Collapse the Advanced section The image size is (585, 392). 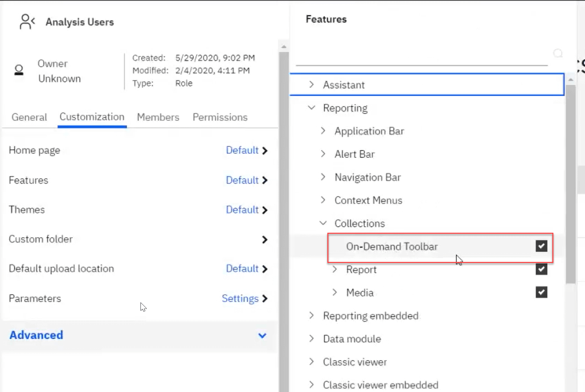click(x=262, y=336)
